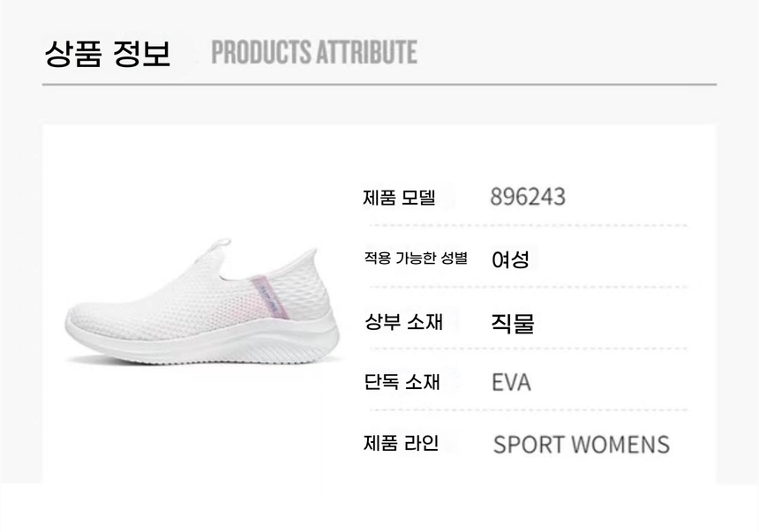
Task: Click the pink stripe on the shoe
Action: pyautogui.click(x=262, y=296)
